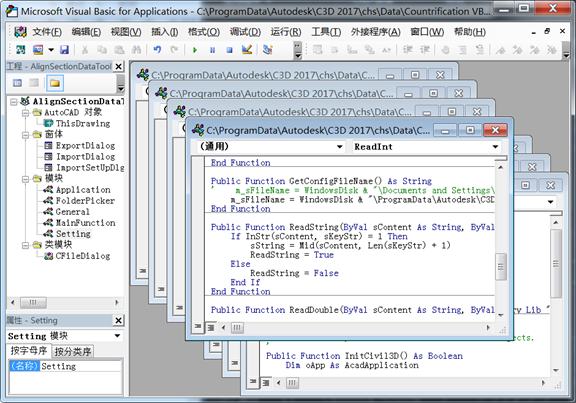The image size is (576, 403).
Task: Collapse the AutoCAD 对象 folder
Action: (25, 113)
